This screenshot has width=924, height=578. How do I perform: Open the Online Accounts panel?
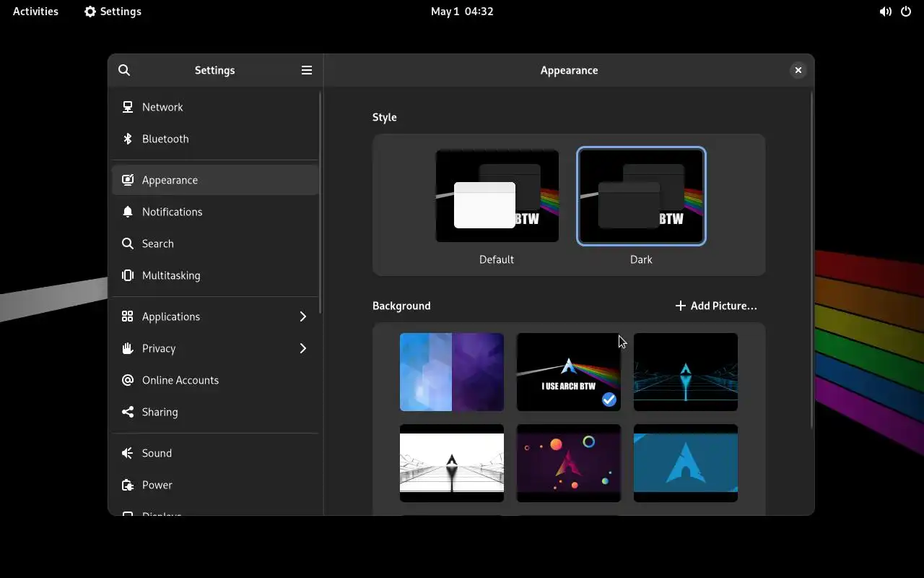(x=215, y=380)
